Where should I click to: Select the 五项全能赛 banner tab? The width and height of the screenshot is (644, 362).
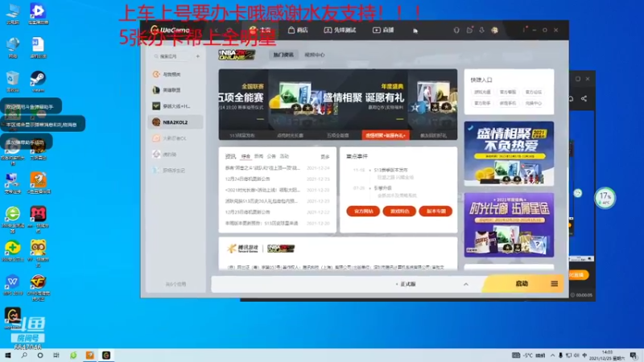[337, 135]
